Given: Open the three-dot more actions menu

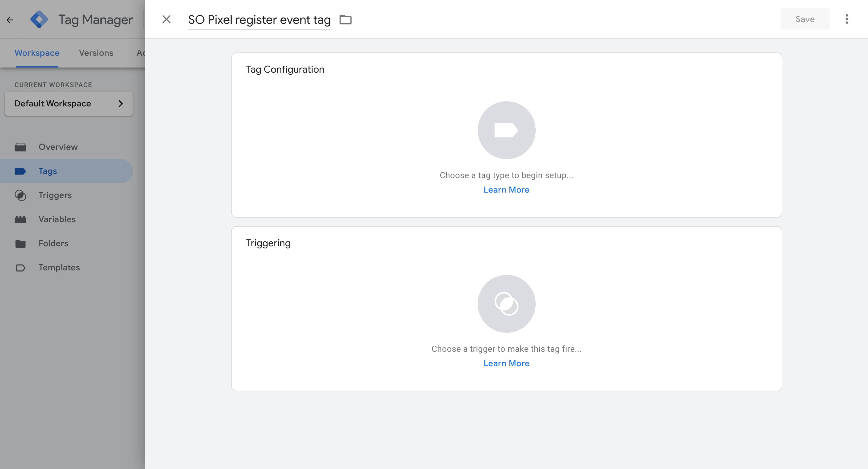Looking at the screenshot, I should tap(846, 19).
